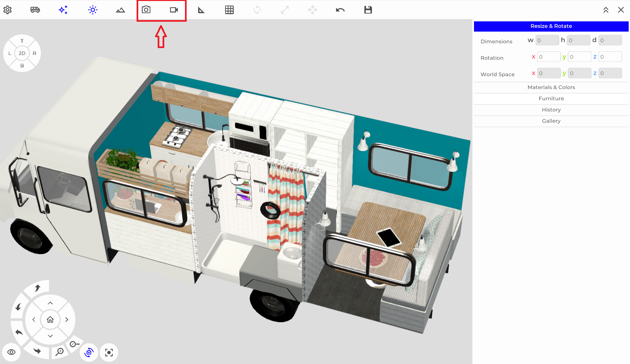Toggle the grid icon

coord(229,10)
